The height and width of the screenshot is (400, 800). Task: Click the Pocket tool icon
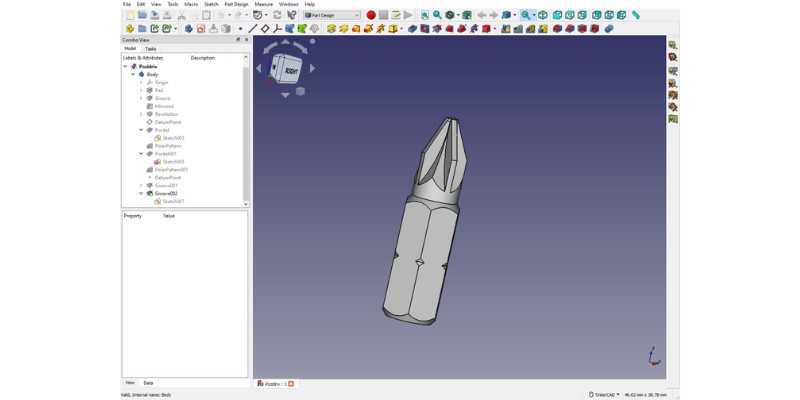(412, 29)
